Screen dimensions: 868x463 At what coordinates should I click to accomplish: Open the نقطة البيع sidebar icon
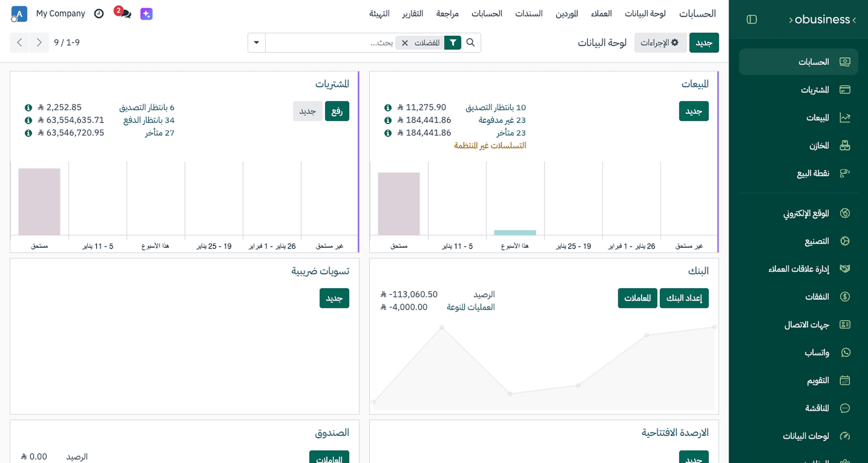[845, 173]
